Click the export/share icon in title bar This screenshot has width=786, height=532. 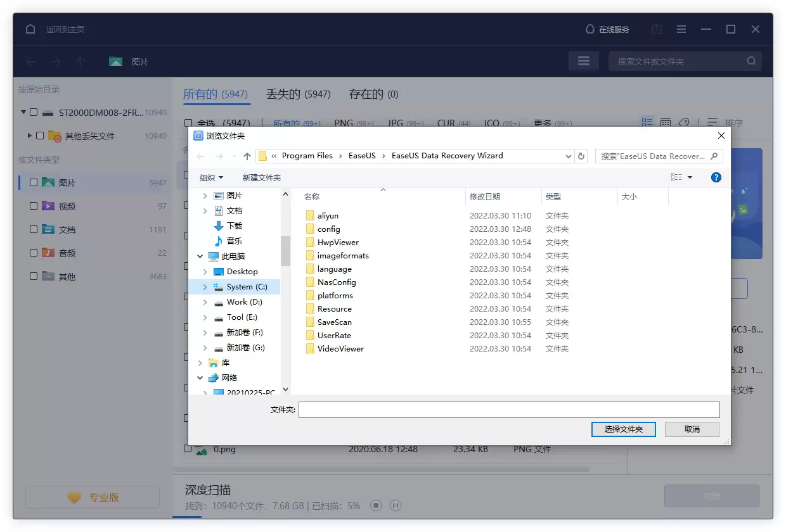pos(656,29)
